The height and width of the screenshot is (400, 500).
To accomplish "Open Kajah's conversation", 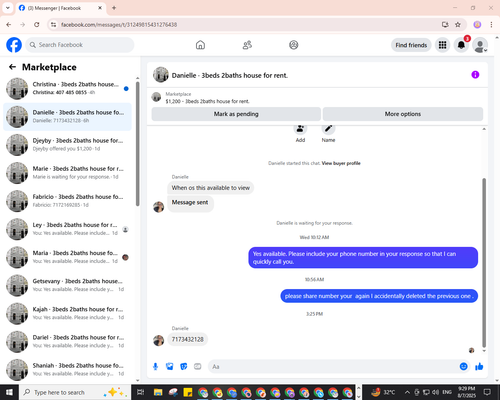I will click(67, 313).
